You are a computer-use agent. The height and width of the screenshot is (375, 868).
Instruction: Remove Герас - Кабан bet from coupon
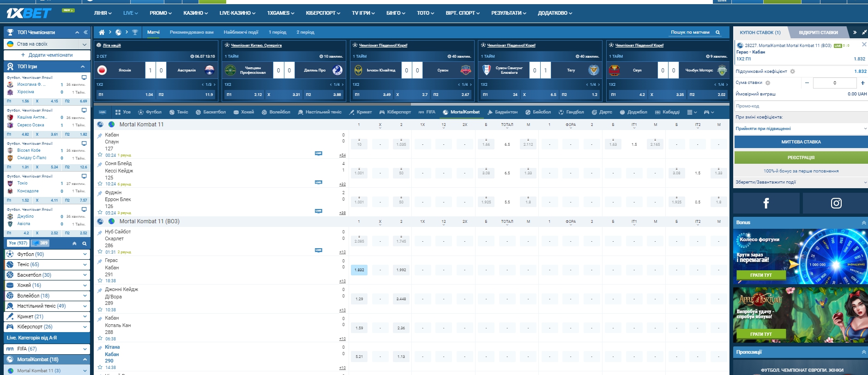pyautogui.click(x=864, y=45)
